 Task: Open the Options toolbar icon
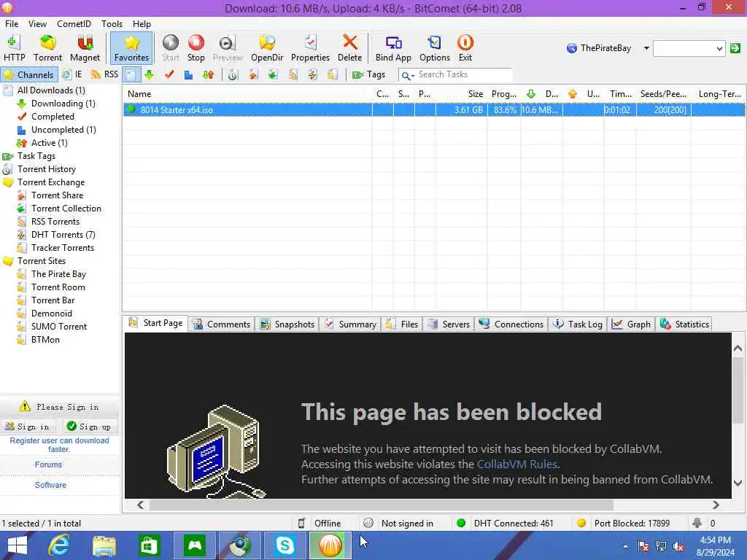click(x=435, y=48)
